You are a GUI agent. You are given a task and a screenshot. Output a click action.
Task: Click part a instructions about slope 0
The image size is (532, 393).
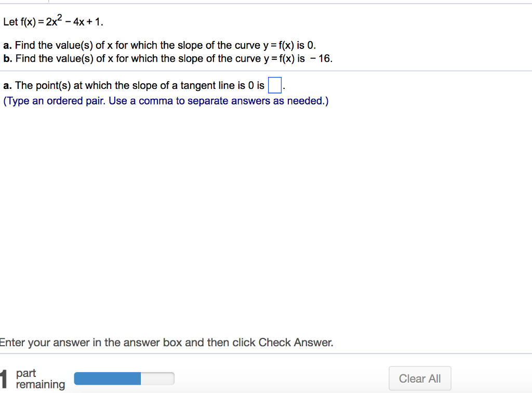(158, 45)
